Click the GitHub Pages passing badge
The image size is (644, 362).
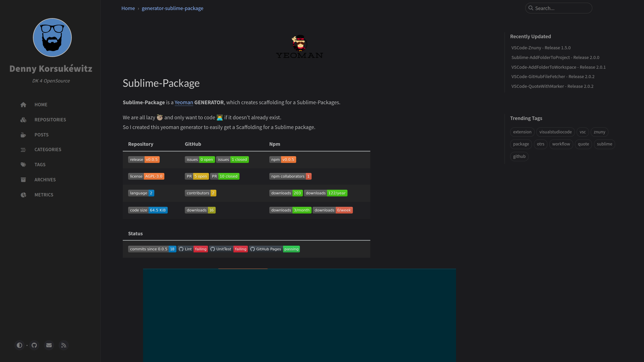(x=275, y=249)
